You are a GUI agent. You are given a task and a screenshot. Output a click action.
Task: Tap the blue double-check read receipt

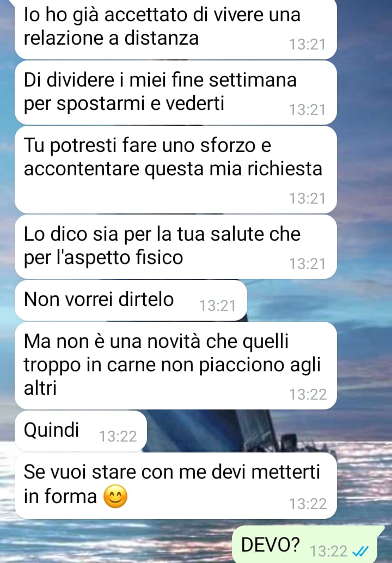tap(360, 550)
